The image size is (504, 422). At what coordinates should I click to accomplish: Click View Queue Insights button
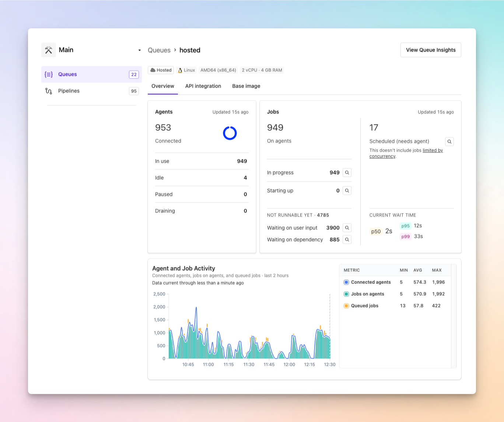431,50
